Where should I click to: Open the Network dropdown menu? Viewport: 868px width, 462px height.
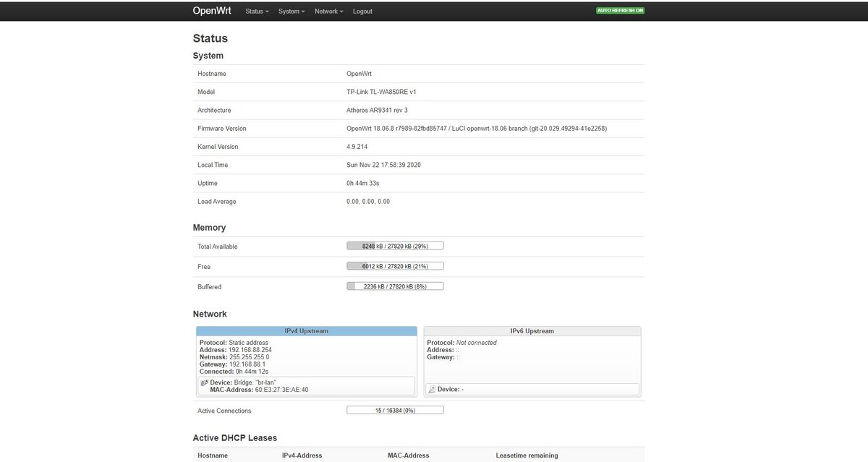point(329,12)
